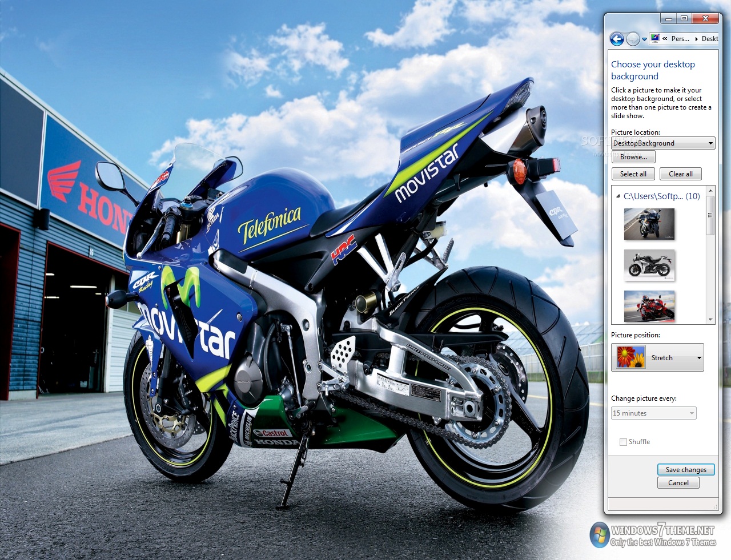The height and width of the screenshot is (560, 731).
Task: Open recent pages dropdown arrow beside navigation buttons
Action: point(644,39)
